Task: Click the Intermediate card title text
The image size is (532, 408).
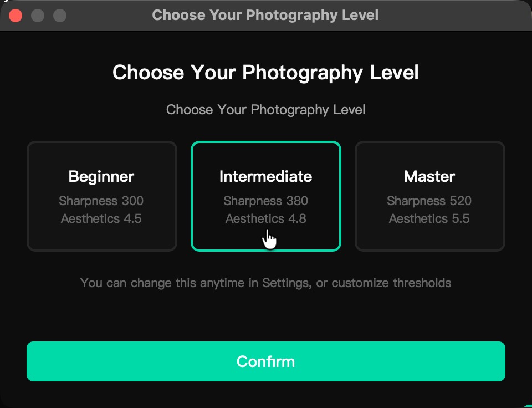Action: tap(265, 176)
